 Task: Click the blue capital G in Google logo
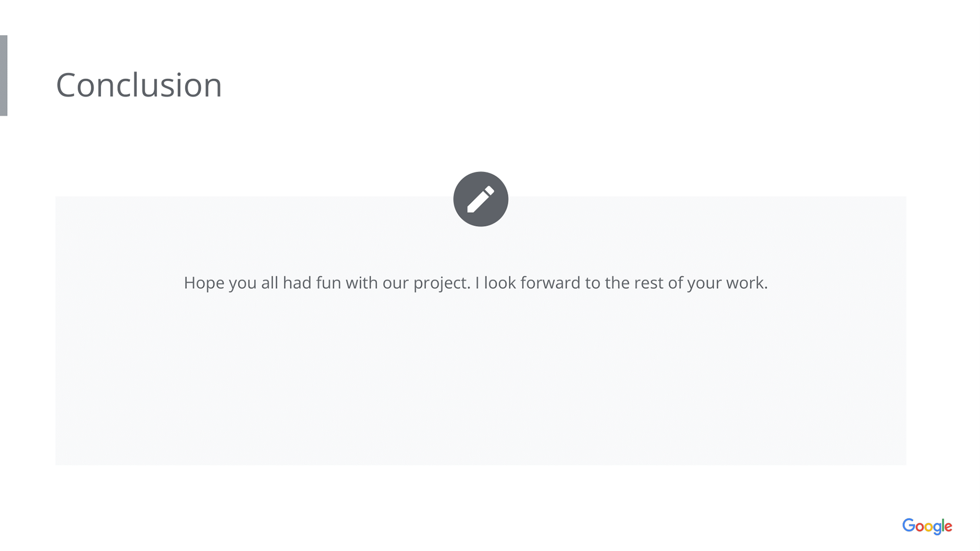pyautogui.click(x=909, y=525)
